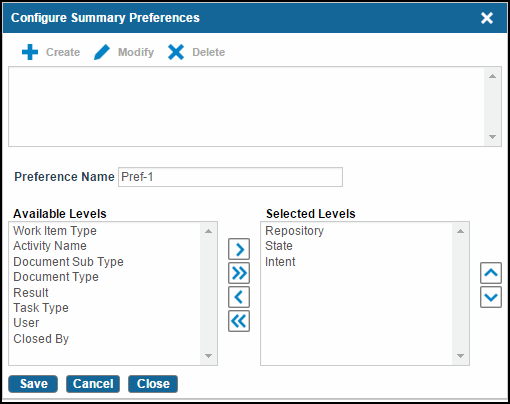Select Document Type in Available Levels
The image size is (510, 404).
coord(56,277)
